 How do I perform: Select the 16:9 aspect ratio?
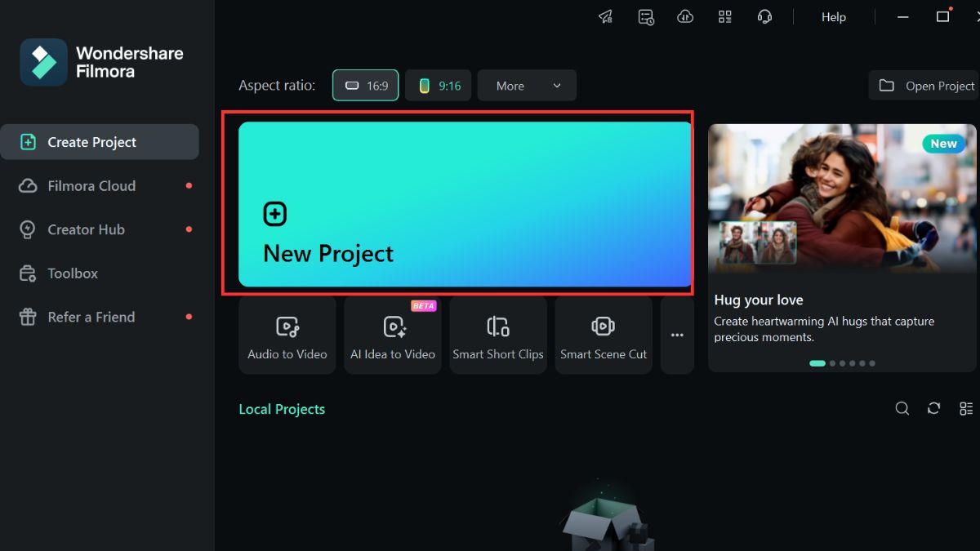(366, 86)
